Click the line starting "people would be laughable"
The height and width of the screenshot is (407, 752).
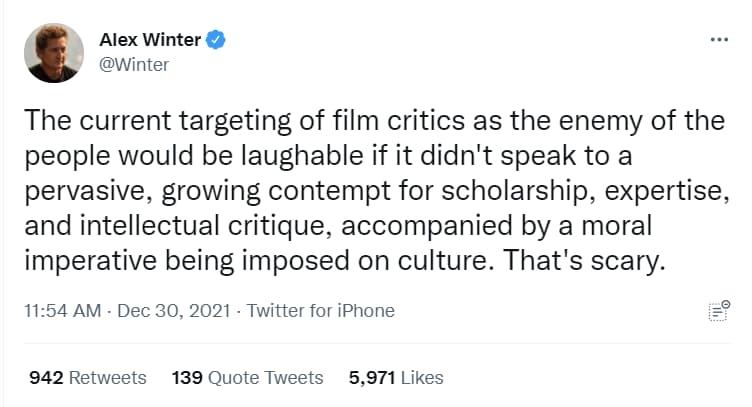pos(329,156)
